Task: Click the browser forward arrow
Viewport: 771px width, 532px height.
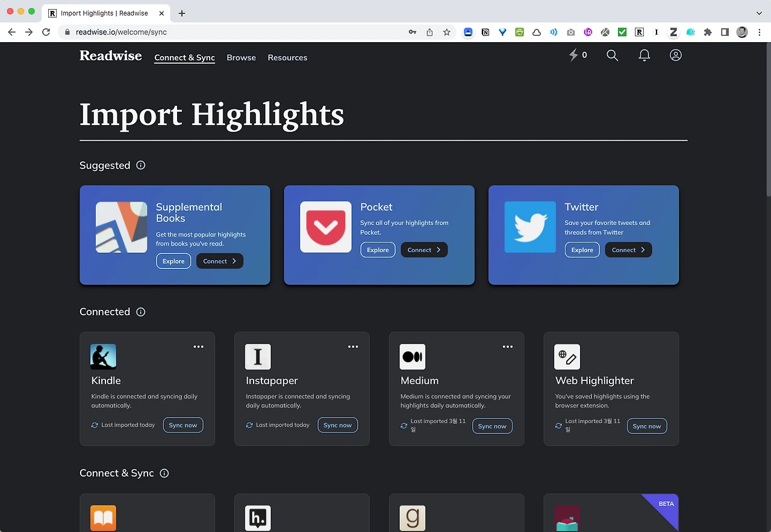Action: tap(28, 32)
